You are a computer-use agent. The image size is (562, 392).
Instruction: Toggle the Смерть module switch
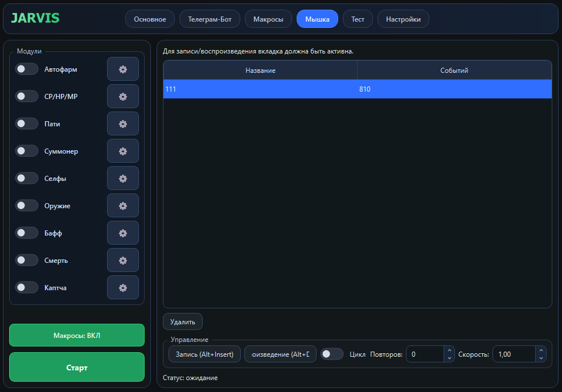coord(27,261)
